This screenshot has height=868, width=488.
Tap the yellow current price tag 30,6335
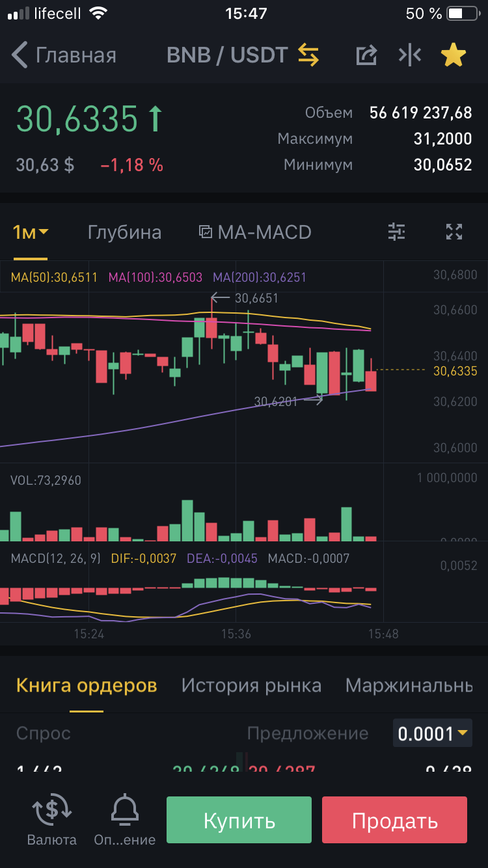[455, 371]
